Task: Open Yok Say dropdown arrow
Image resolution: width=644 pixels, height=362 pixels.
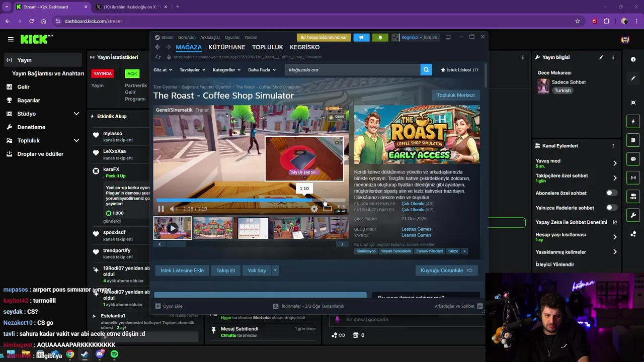Action: click(275, 270)
